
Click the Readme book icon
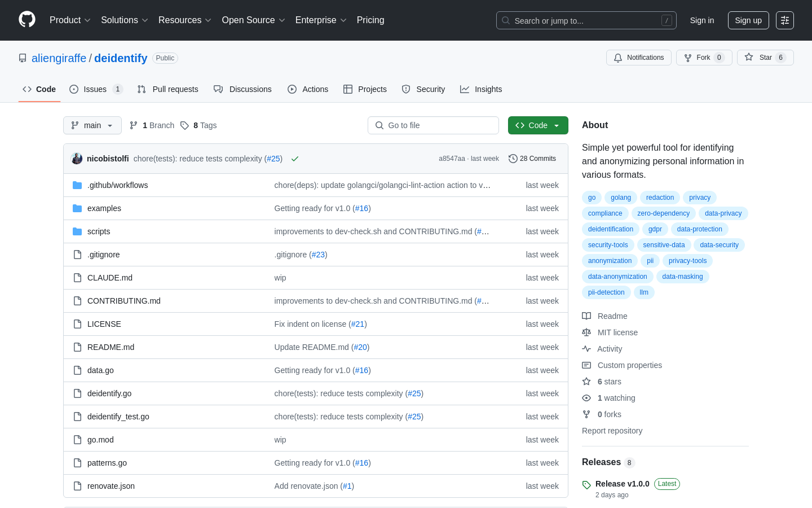tap(586, 316)
